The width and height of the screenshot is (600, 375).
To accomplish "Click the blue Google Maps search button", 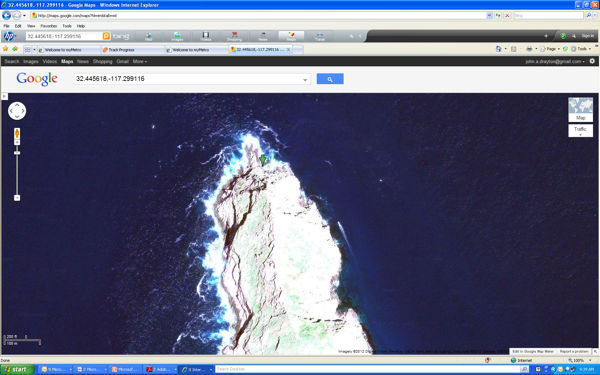I will [x=330, y=79].
